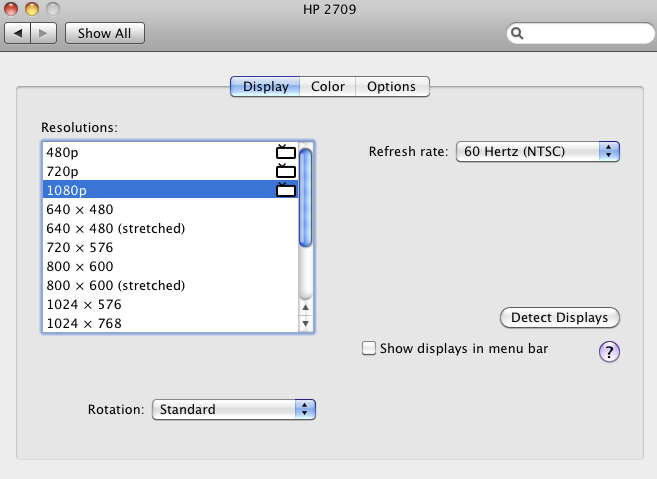This screenshot has height=479, width=657.
Task: Switch to the Display tab
Action: [x=265, y=86]
